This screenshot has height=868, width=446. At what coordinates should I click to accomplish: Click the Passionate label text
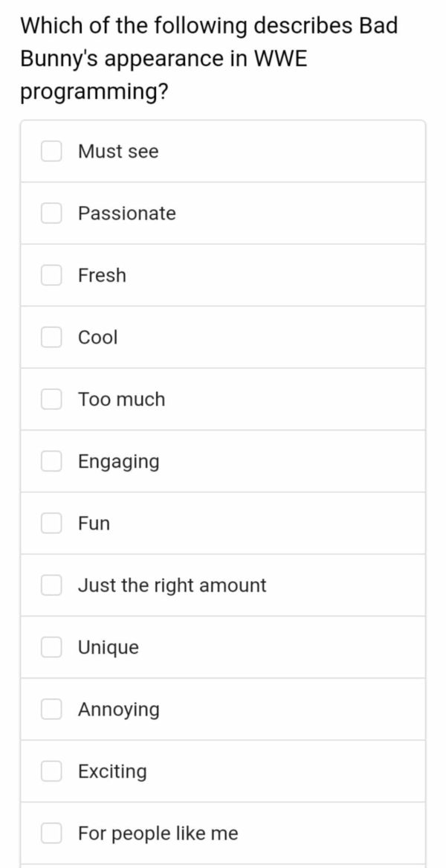click(126, 213)
